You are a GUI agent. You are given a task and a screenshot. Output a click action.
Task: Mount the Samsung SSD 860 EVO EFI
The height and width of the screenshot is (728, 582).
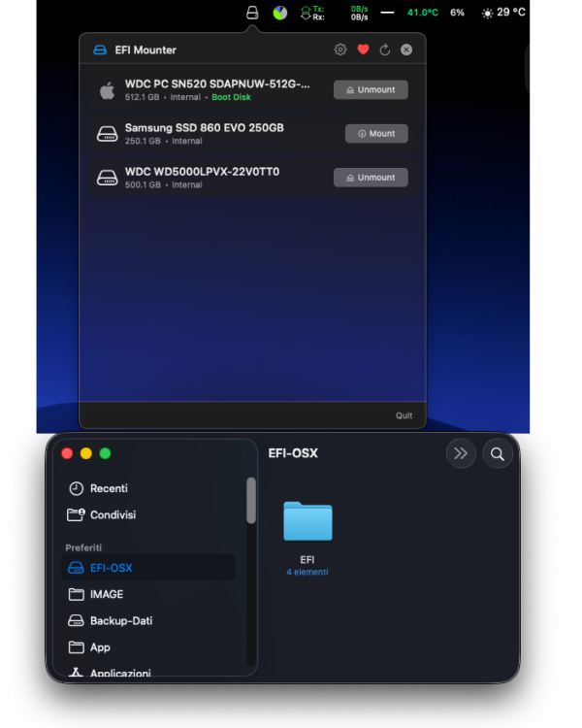click(376, 133)
